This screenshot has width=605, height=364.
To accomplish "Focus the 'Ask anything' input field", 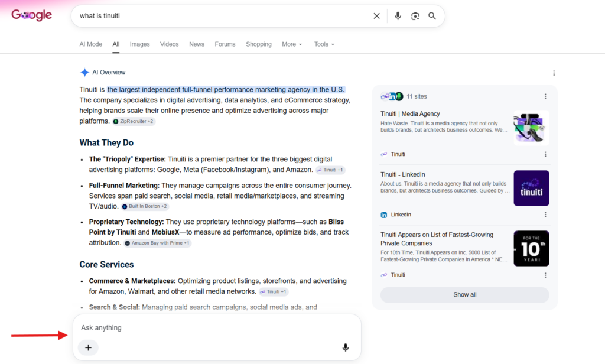I will coord(217,328).
